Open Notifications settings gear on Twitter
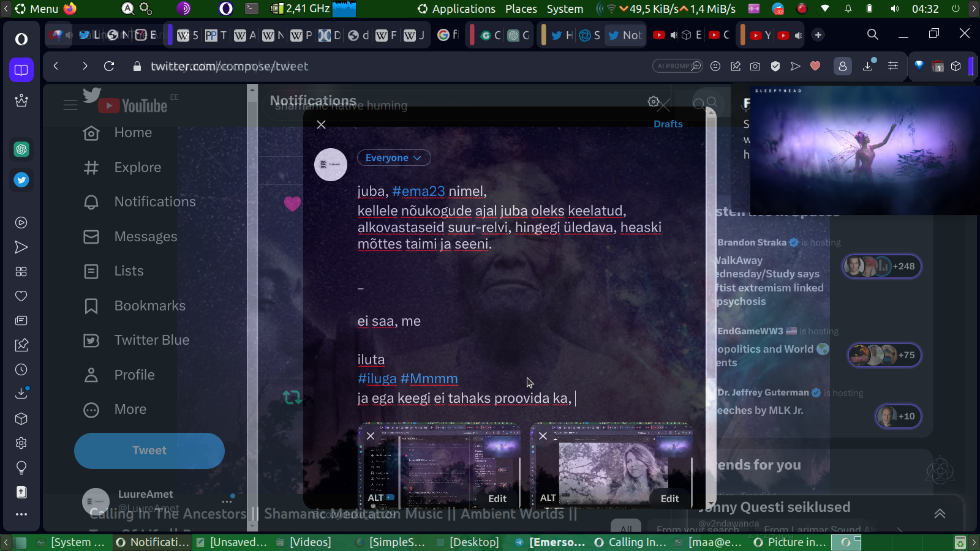Screen dimensions: 980x551 click(654, 102)
